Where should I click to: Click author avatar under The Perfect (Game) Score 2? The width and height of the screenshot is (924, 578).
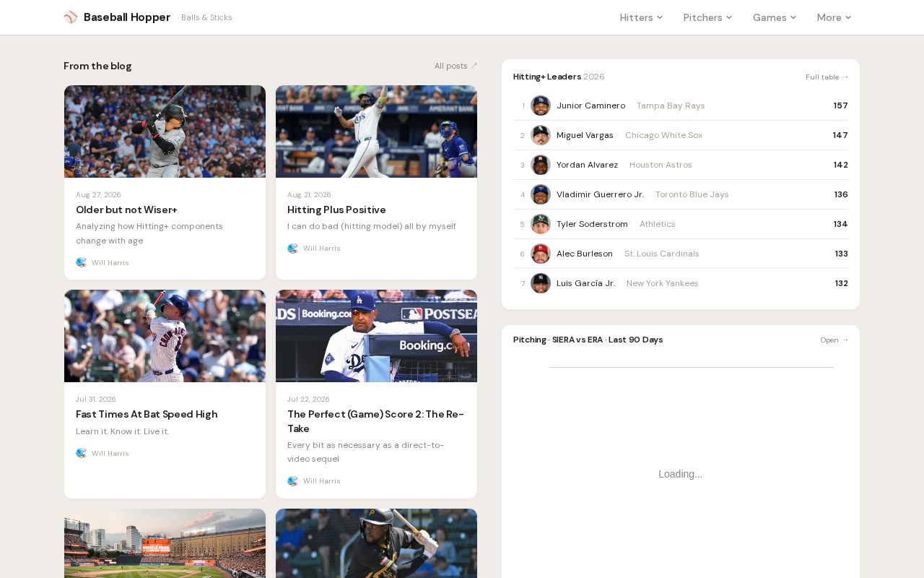click(x=292, y=480)
